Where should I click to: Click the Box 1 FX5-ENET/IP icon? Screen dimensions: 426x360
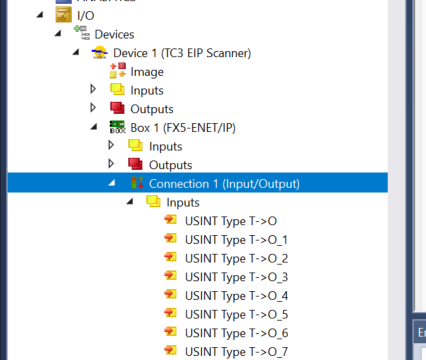[x=118, y=127]
